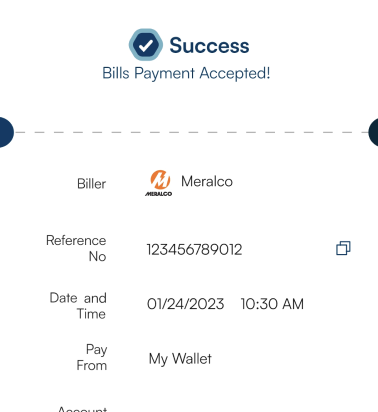Tap the time 10:30 AM
This screenshot has height=412, width=378.
click(272, 304)
